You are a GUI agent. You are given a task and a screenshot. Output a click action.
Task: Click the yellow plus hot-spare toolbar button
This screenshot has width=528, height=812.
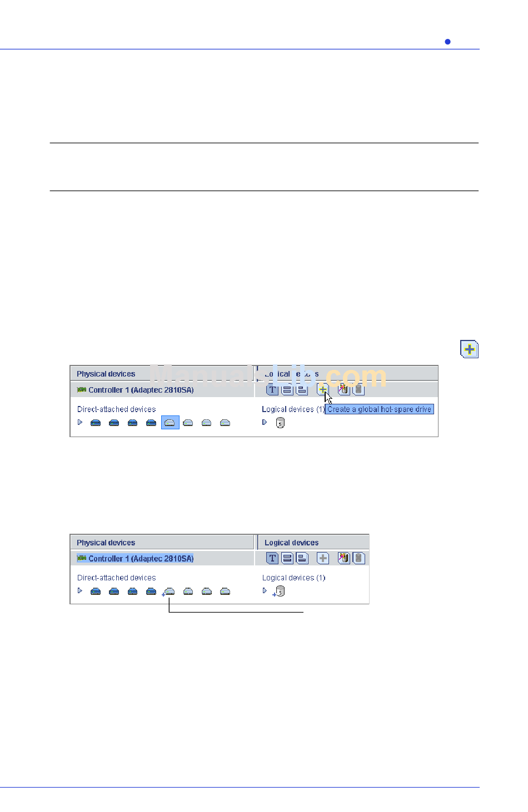coord(322,389)
